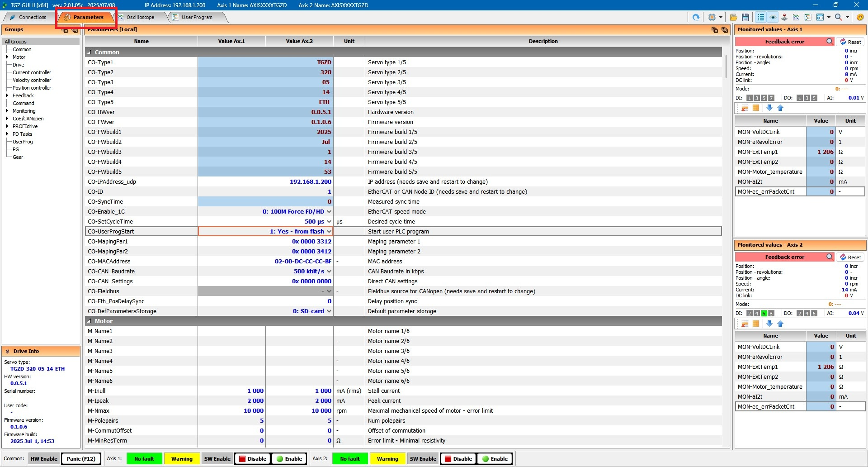Click the M-Ipeak Axis 1 value cell
868x467 pixels.
231,401
